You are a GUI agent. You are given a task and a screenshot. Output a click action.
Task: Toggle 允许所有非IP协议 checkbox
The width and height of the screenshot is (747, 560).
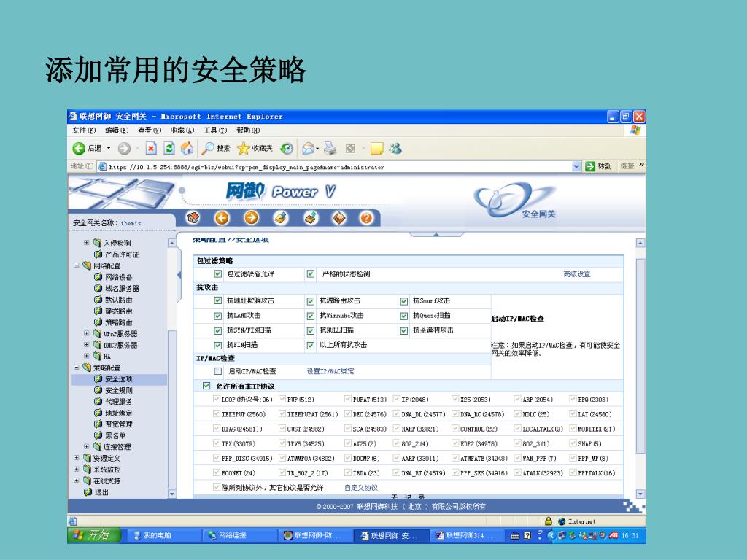pyautogui.click(x=206, y=386)
